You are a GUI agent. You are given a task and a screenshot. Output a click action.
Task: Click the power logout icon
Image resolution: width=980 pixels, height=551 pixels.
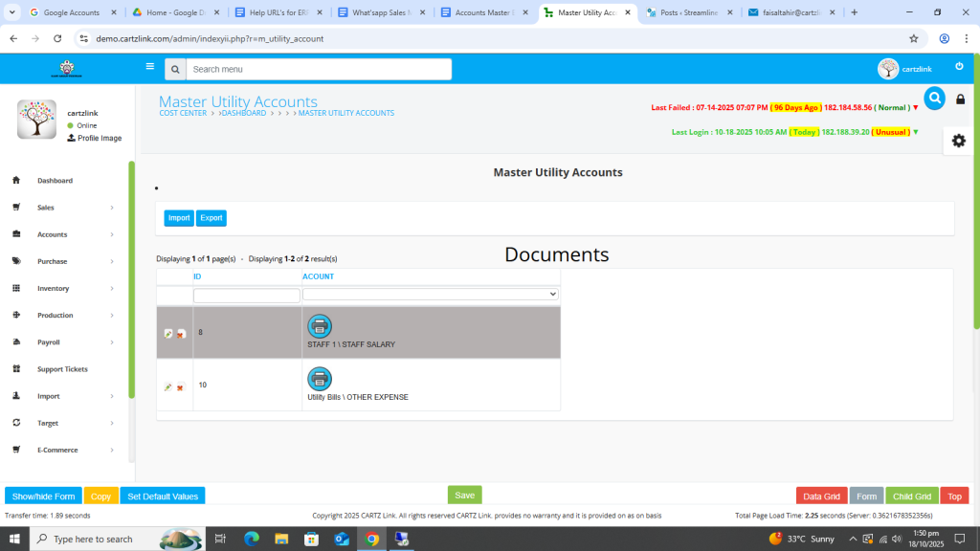[x=959, y=67]
